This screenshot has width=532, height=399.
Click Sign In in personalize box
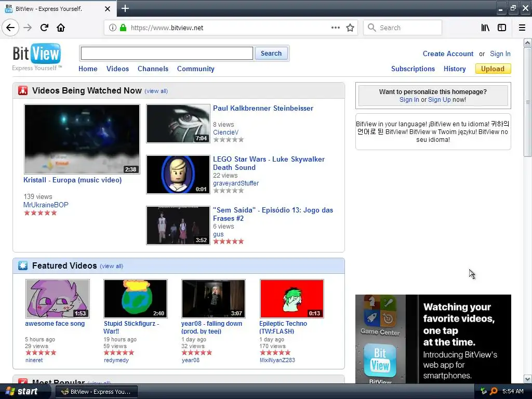409,99
